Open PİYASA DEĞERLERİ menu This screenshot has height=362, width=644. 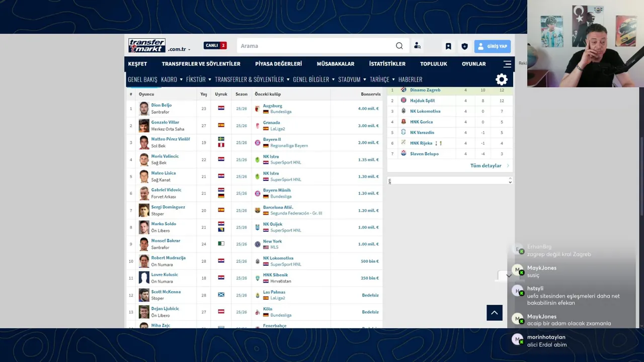pos(279,64)
